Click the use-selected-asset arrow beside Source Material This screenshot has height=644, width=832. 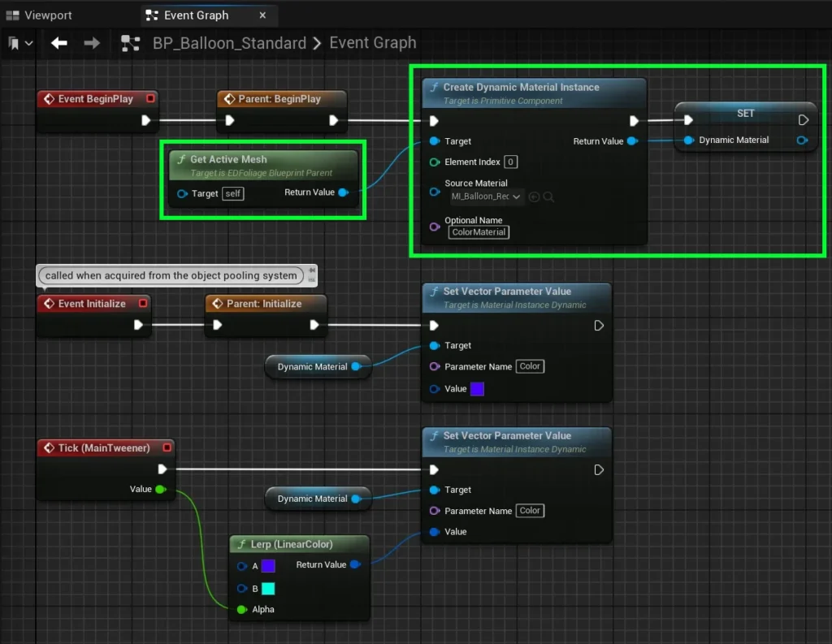coord(534,197)
